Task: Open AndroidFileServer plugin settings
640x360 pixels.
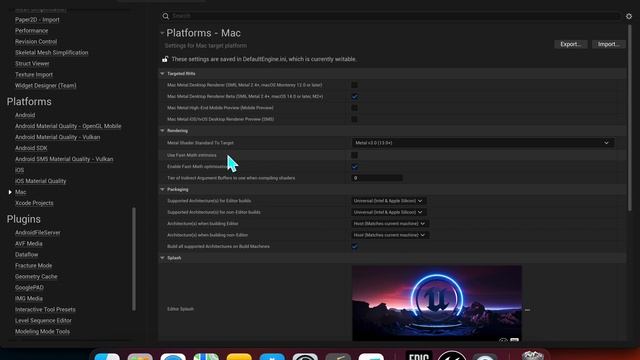Action: [x=38, y=233]
